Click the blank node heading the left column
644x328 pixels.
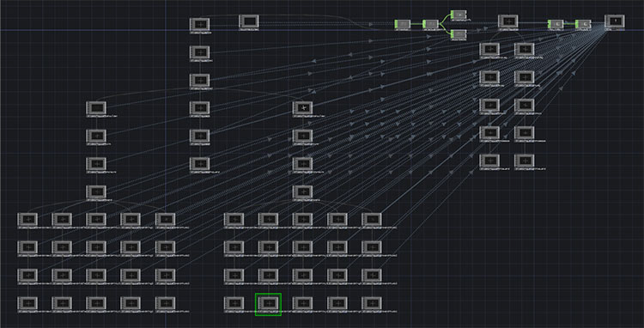point(96,108)
